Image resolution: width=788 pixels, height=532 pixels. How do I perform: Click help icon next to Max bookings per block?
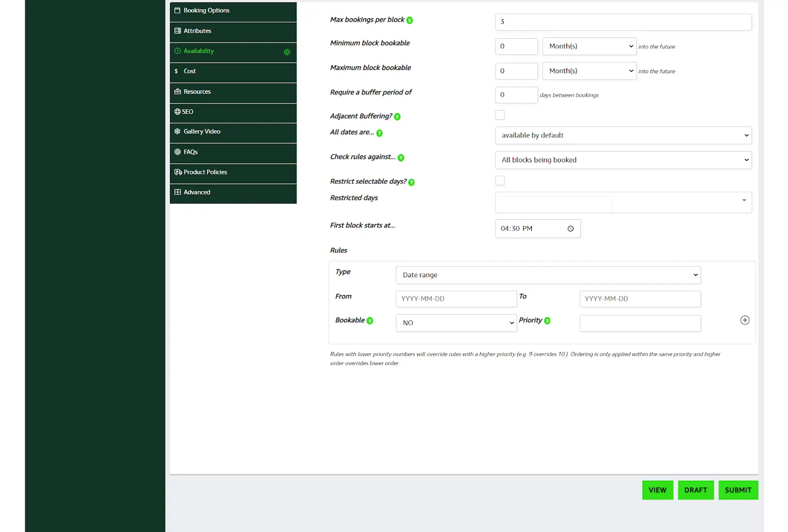[x=409, y=20]
